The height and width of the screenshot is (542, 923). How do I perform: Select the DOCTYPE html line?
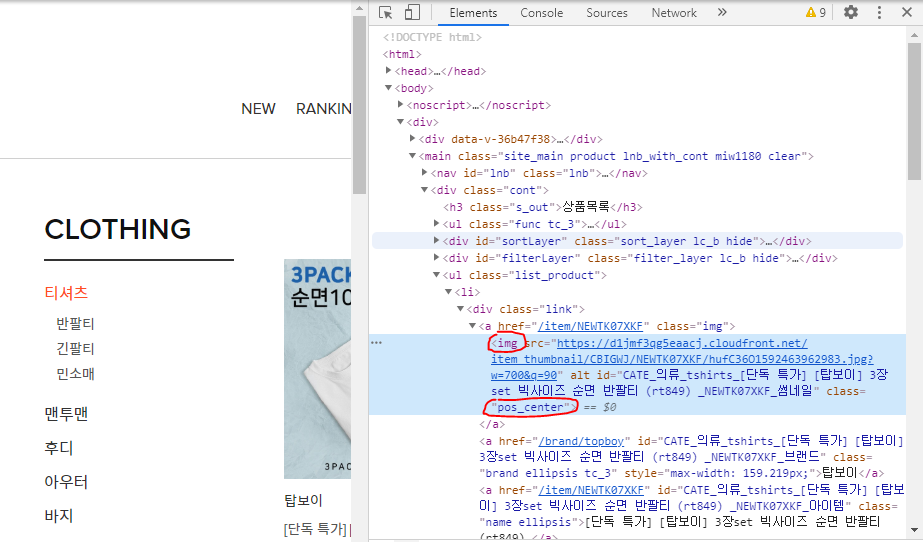pyautogui.click(x=432, y=37)
